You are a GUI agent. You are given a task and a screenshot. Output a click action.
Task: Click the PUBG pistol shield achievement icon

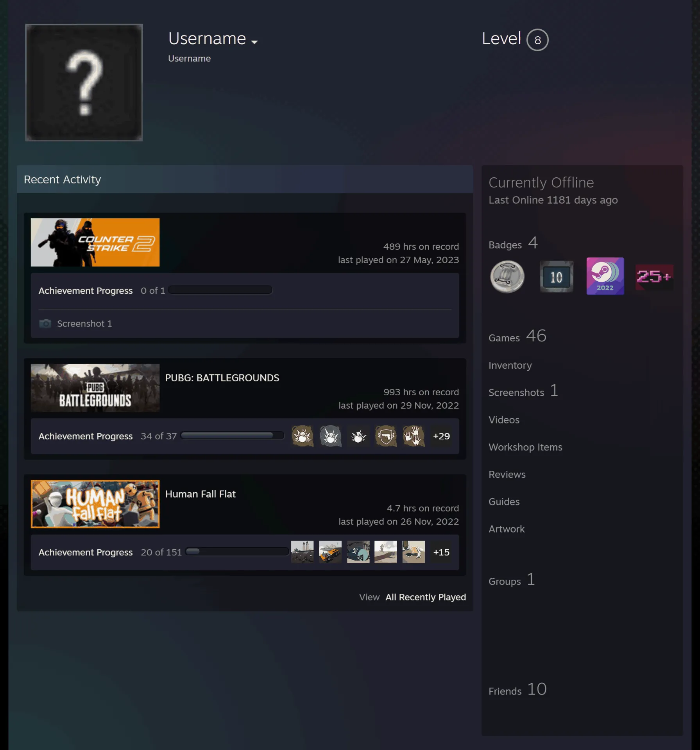[x=386, y=436]
